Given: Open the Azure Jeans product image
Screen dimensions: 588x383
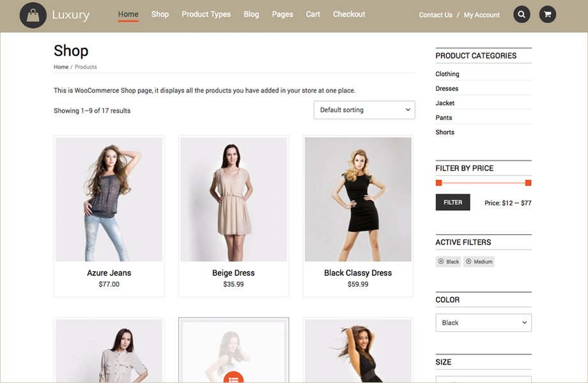Looking at the screenshot, I should (109, 199).
